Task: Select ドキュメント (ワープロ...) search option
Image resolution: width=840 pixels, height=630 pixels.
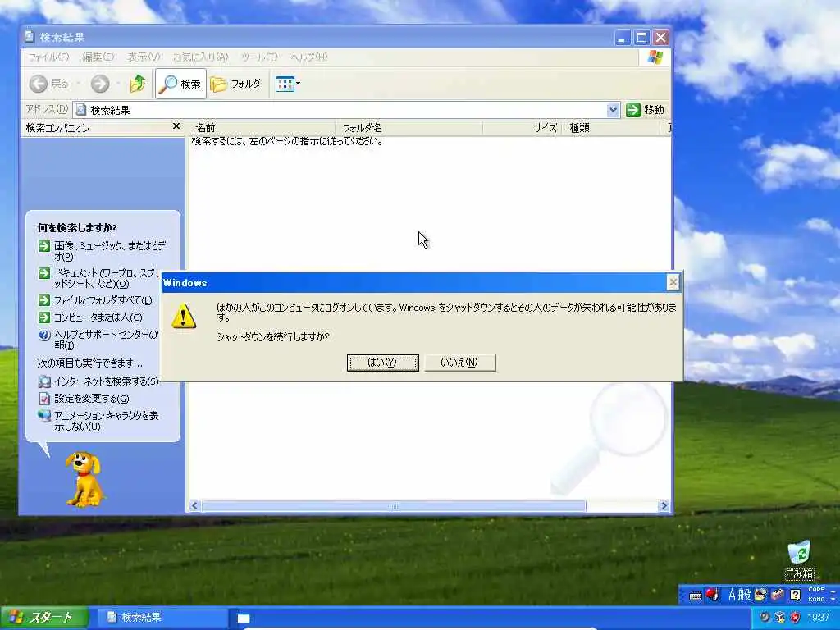Action: 99,278
